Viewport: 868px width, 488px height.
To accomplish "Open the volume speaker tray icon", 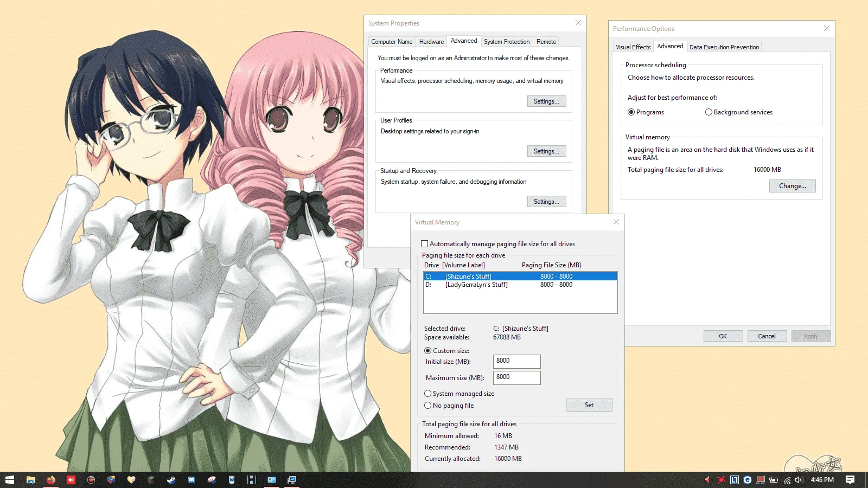I will [x=799, y=480].
